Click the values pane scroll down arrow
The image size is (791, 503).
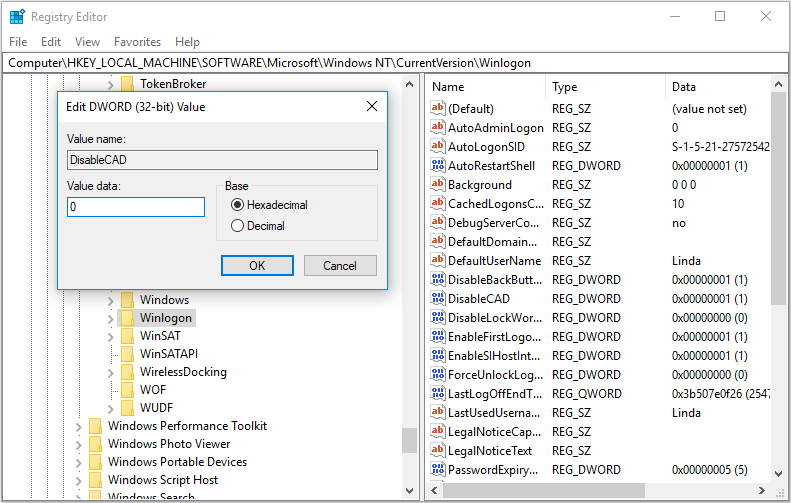pos(778,474)
